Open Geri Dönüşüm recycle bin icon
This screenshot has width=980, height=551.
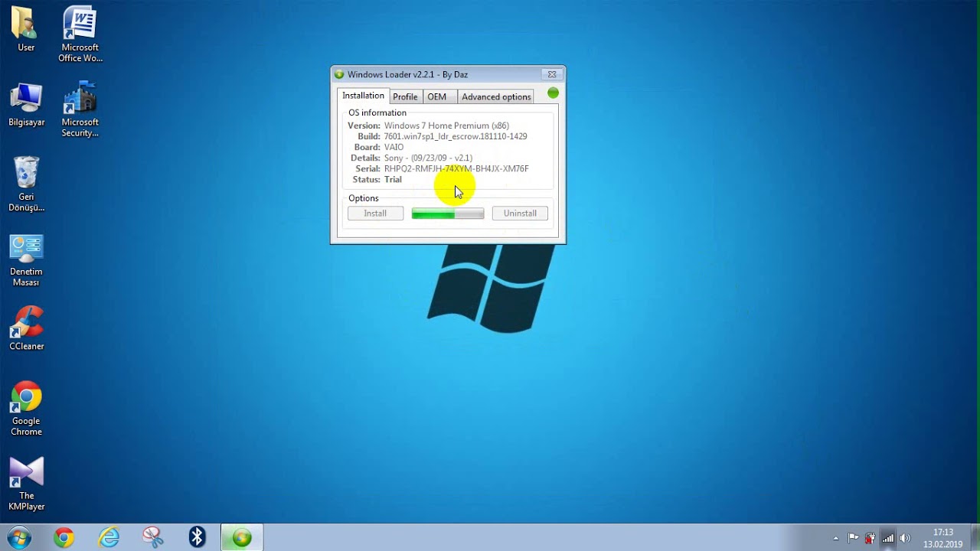[x=26, y=184]
